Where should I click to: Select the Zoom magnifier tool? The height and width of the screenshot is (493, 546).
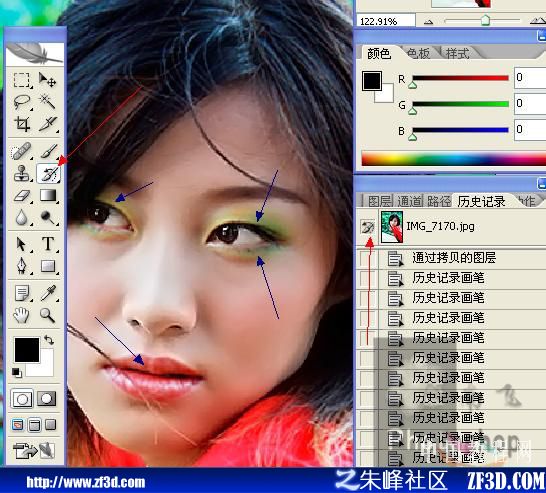coord(47,315)
